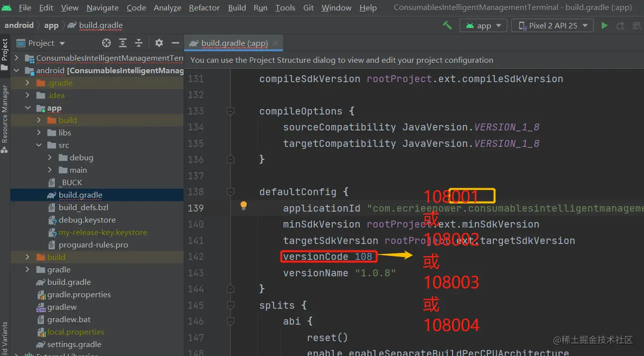Collapse the src folder
The width and height of the screenshot is (644, 356).
[39, 145]
